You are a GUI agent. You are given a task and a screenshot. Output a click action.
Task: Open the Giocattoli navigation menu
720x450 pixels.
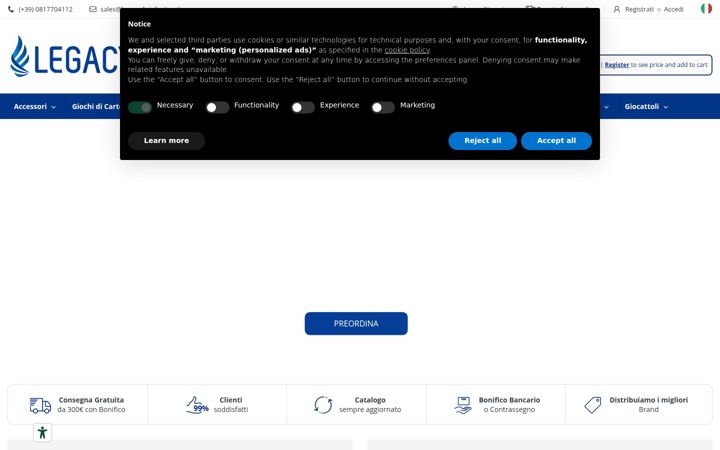coord(646,107)
